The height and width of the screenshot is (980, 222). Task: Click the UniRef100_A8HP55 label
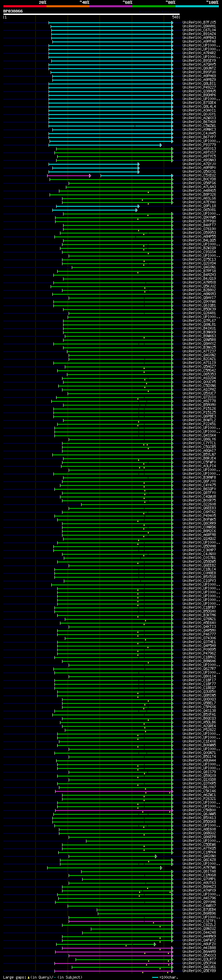click(199, 237)
